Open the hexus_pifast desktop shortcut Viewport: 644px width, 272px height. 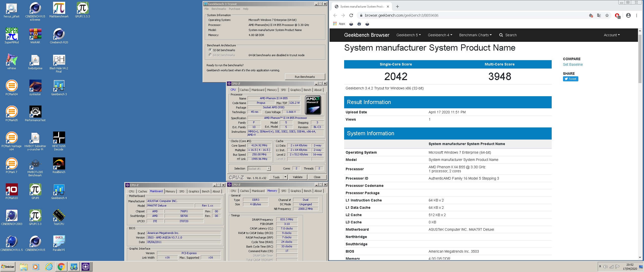click(12, 10)
